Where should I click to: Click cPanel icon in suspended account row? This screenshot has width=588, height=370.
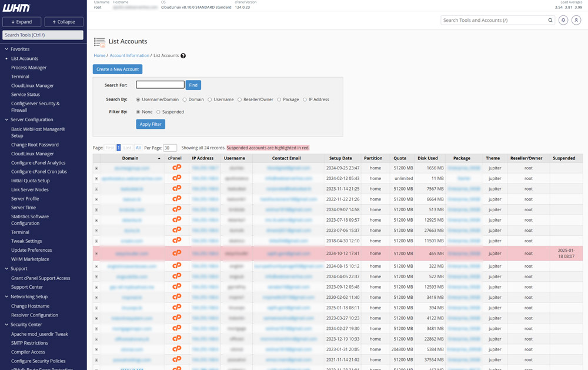click(x=176, y=254)
